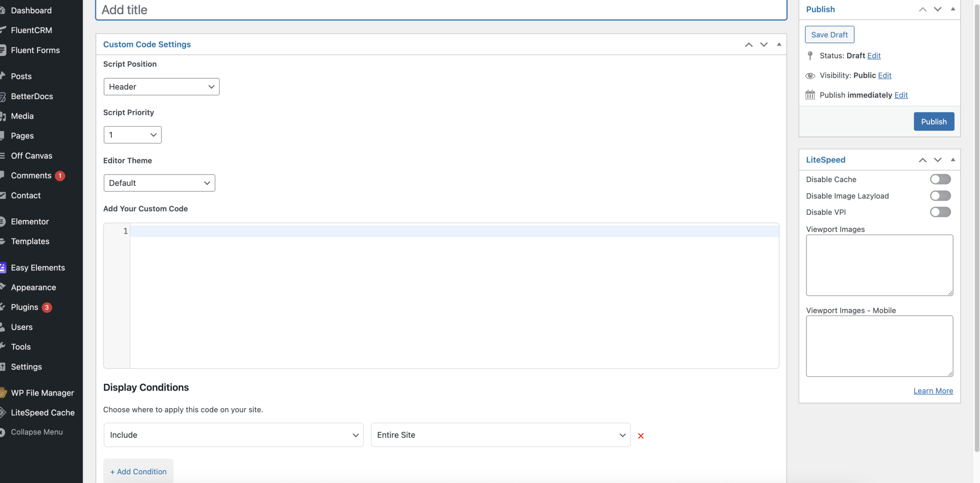Image resolution: width=980 pixels, height=483 pixels.
Task: Click inside the custom code editor line 1
Action: 454,231
